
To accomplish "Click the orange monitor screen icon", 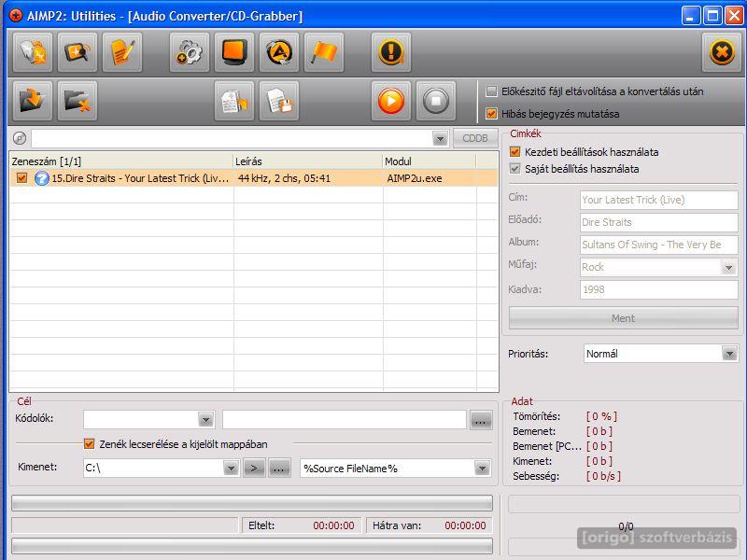I will coord(234,52).
